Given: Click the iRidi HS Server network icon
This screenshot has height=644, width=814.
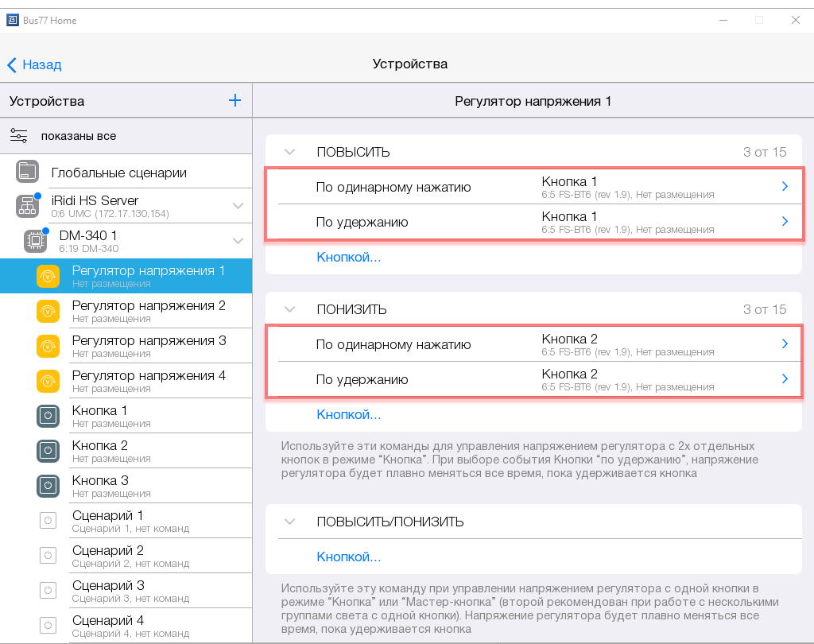Looking at the screenshot, I should click(27, 206).
